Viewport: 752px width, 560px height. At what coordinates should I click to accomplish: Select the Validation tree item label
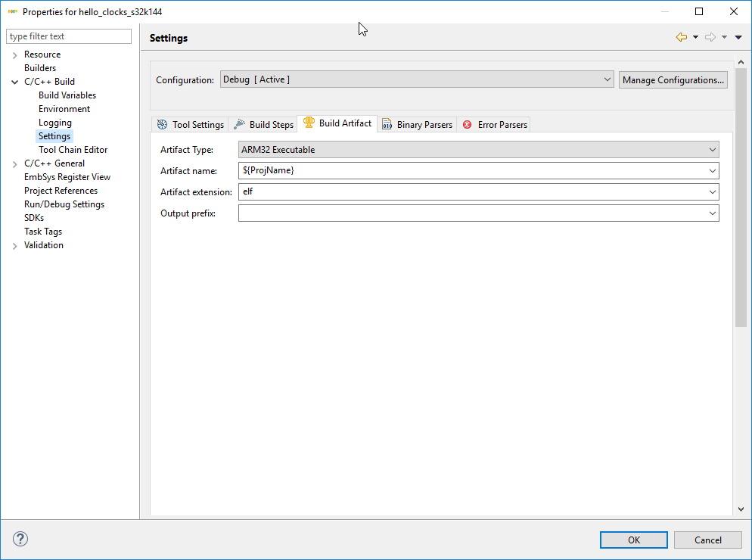coord(44,245)
